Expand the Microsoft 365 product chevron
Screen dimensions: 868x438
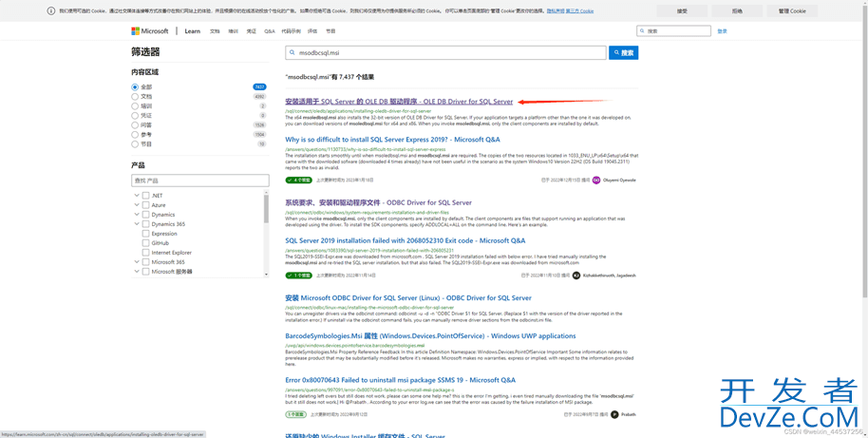[136, 262]
